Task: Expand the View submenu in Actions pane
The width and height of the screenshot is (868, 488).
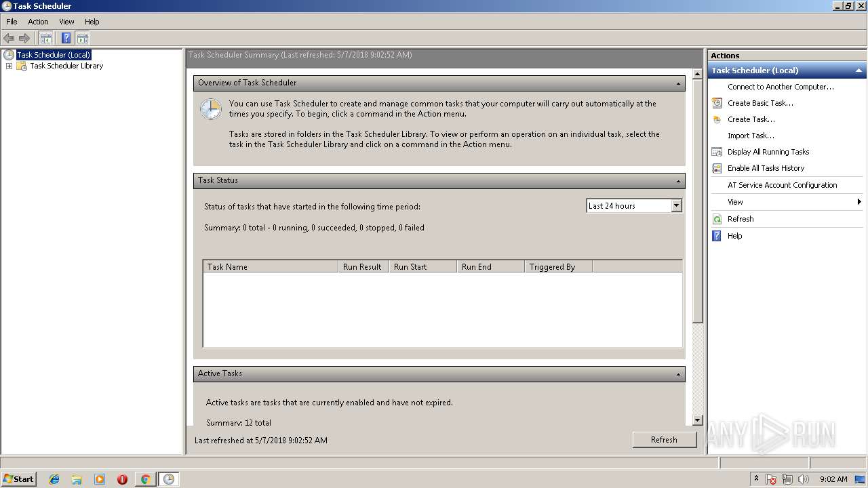Action: [859, 202]
